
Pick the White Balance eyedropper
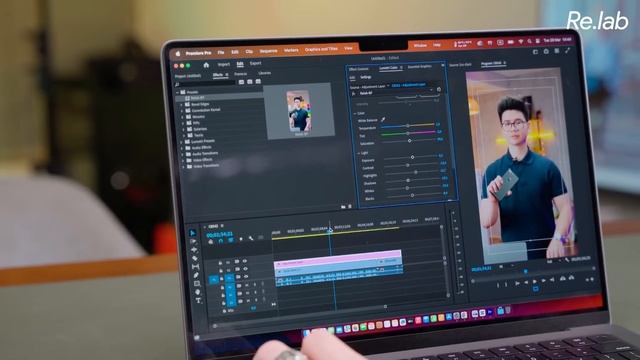click(383, 120)
